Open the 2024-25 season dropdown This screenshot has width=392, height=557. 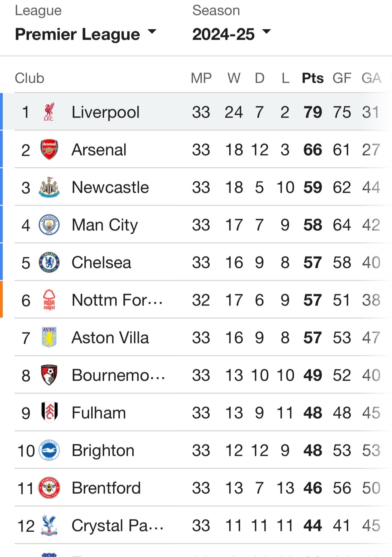[232, 34]
